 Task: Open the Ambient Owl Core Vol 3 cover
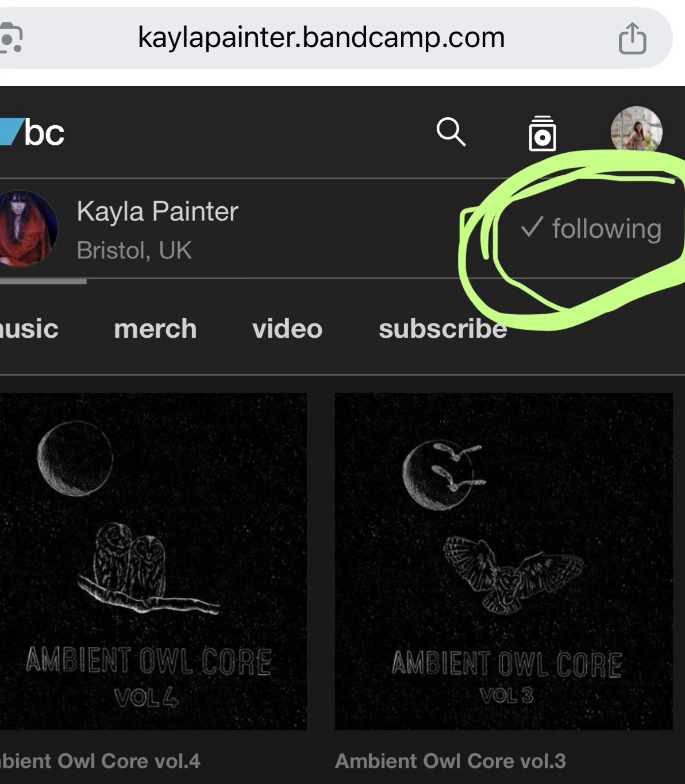pyautogui.click(x=503, y=561)
